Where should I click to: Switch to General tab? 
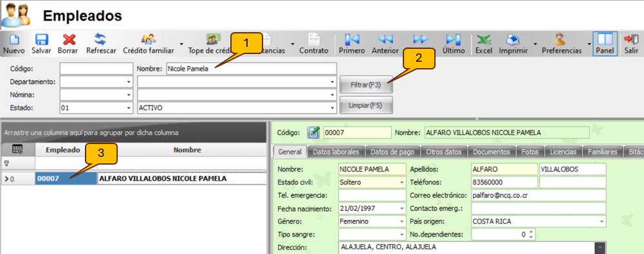click(x=290, y=152)
